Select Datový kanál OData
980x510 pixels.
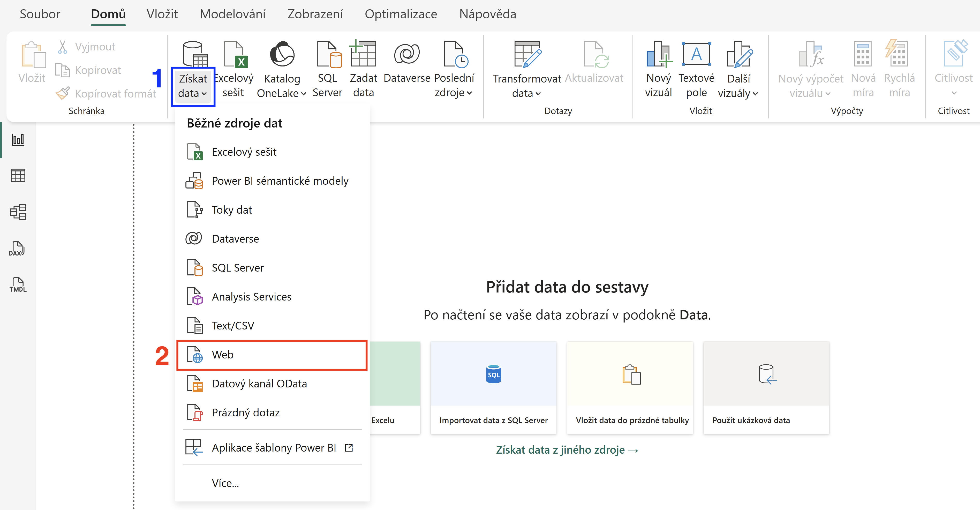tap(272, 384)
